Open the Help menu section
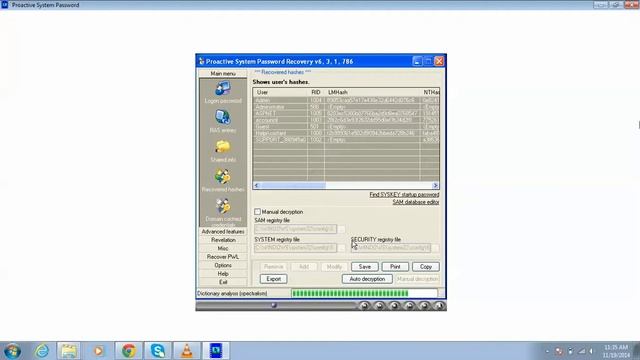 click(x=223, y=273)
